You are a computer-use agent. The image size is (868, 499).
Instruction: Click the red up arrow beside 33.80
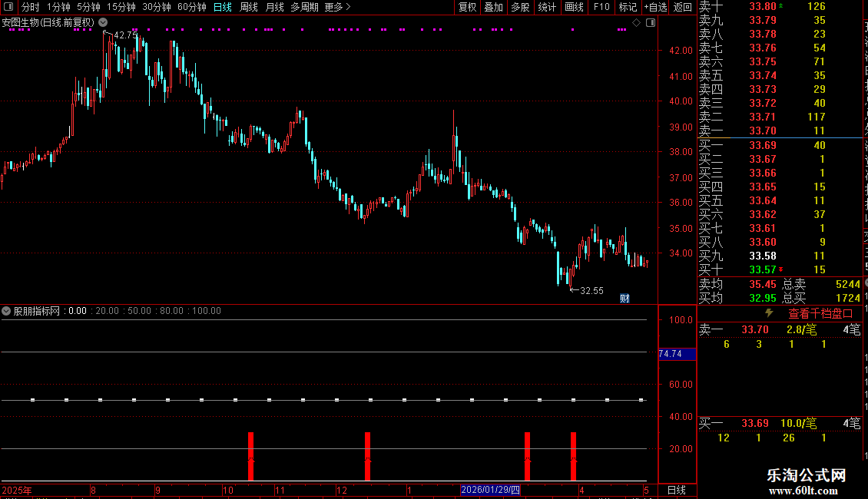pos(780,5)
